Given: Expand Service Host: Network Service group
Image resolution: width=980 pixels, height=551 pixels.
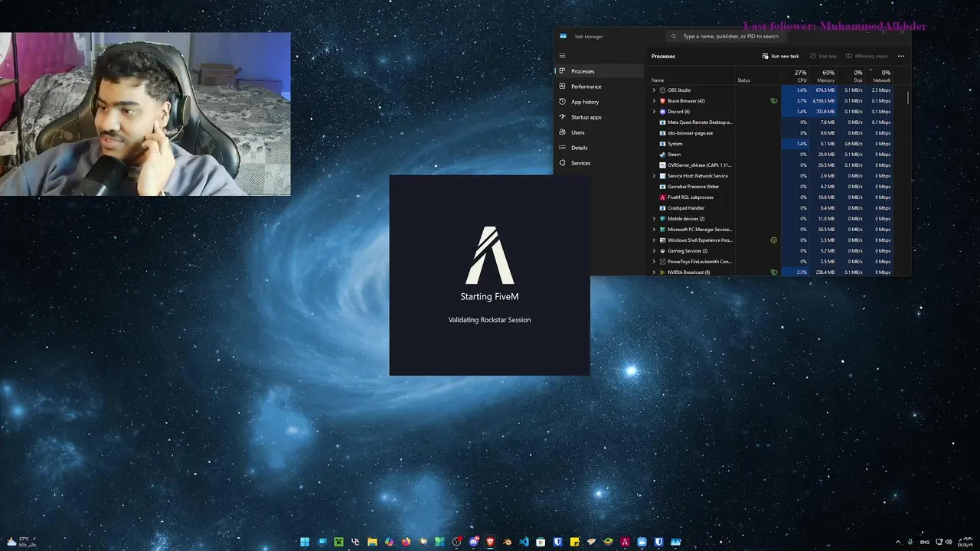Looking at the screenshot, I should [654, 176].
